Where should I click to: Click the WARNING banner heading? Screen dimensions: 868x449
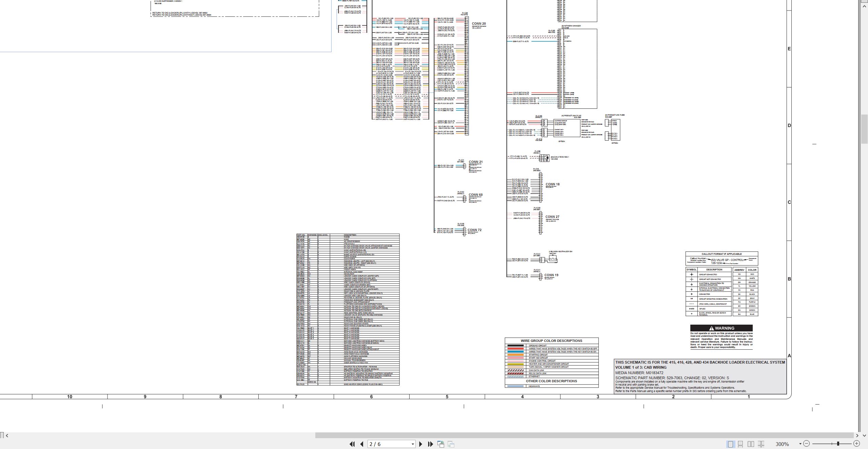coord(722,328)
